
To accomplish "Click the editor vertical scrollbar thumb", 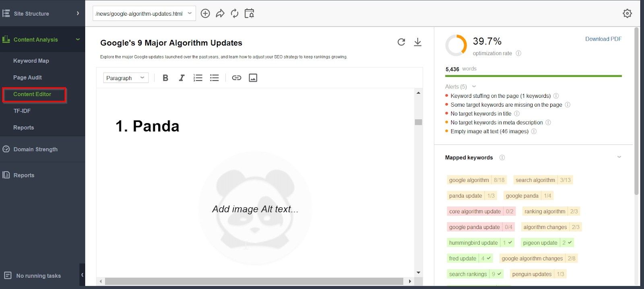I will coord(419,122).
